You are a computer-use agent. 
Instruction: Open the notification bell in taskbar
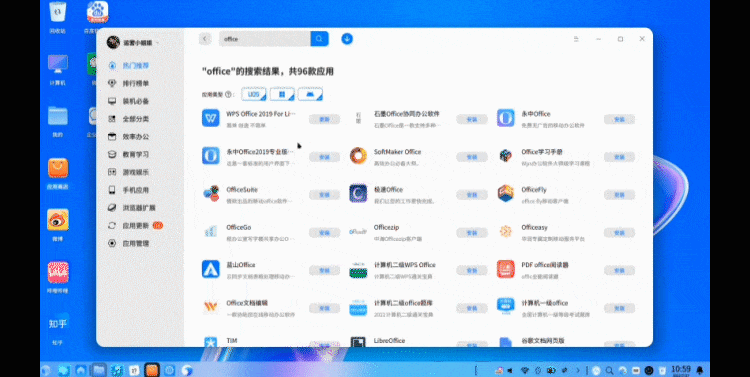click(700, 370)
